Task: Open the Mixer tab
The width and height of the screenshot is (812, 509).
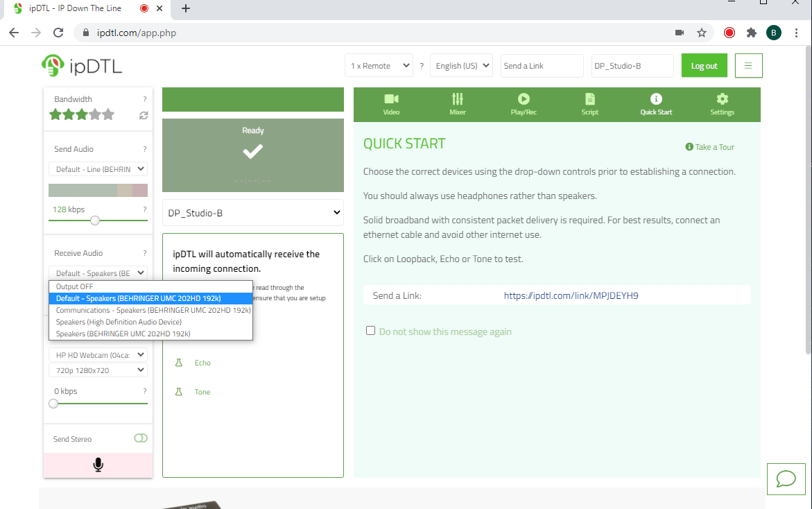Action: coord(457,104)
